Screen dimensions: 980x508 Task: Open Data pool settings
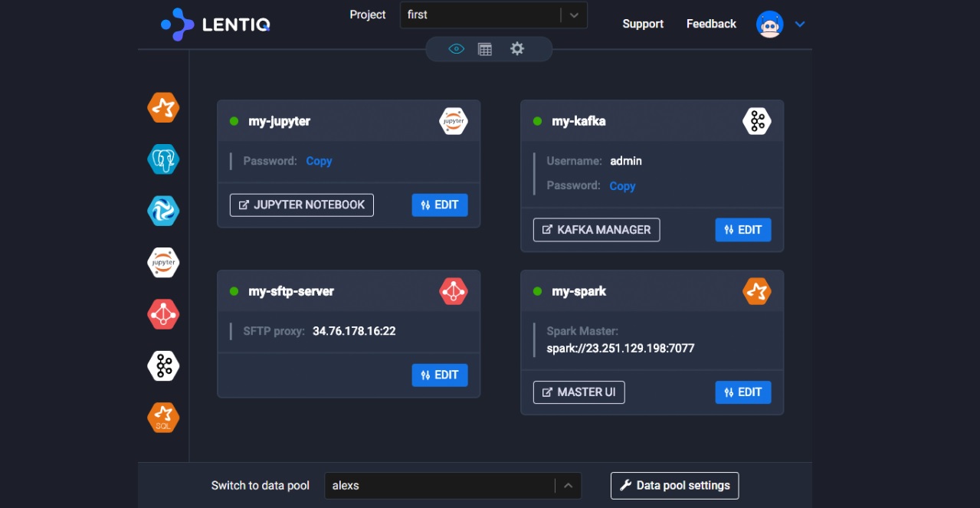pos(674,486)
